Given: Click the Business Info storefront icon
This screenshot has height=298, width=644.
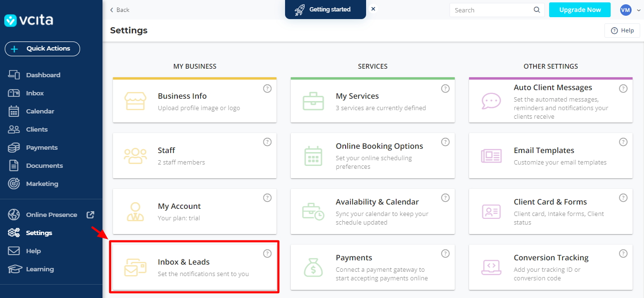Looking at the screenshot, I should pyautogui.click(x=135, y=101).
